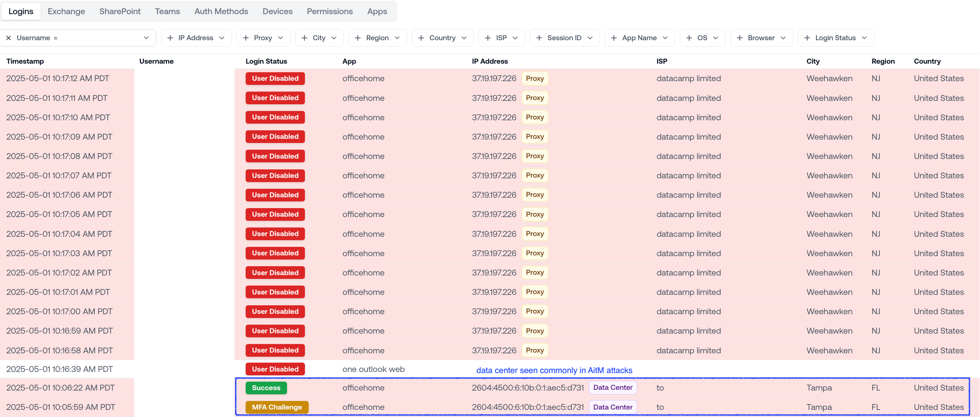
Task: Click Data Center tag in MFA Challenge row
Action: pyautogui.click(x=612, y=407)
